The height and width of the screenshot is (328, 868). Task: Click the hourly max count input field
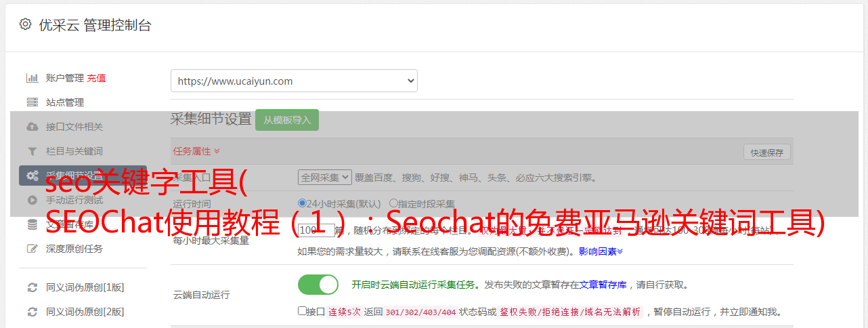click(x=315, y=230)
